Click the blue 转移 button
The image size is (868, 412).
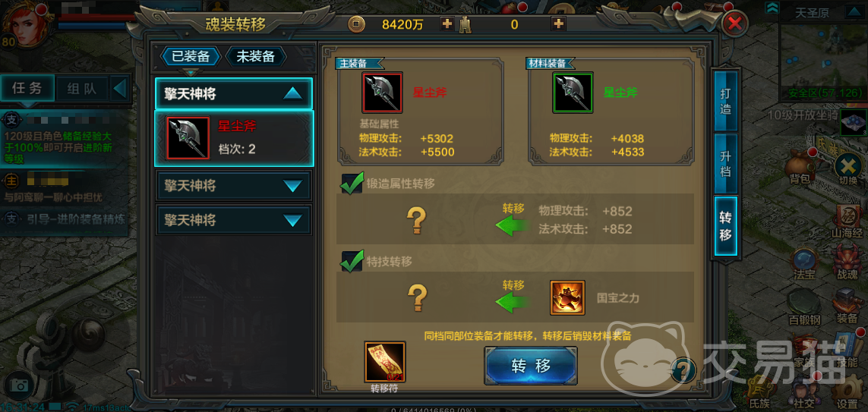tap(530, 366)
